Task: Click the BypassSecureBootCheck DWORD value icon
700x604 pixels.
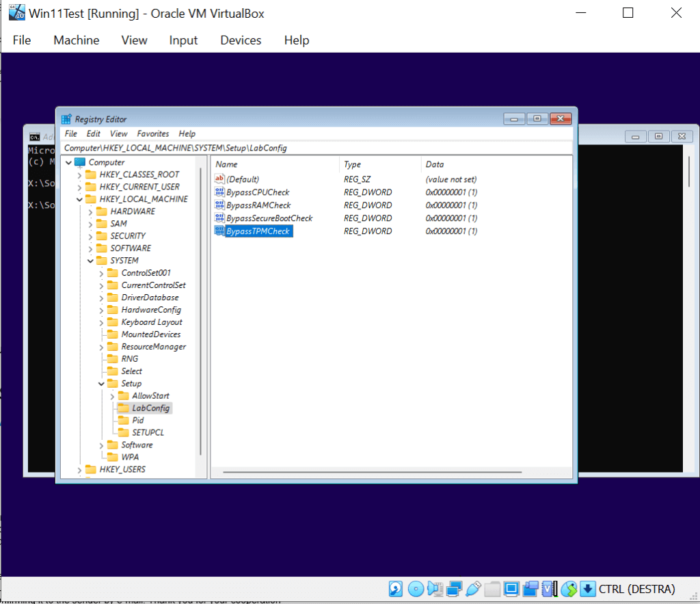Action: point(219,218)
